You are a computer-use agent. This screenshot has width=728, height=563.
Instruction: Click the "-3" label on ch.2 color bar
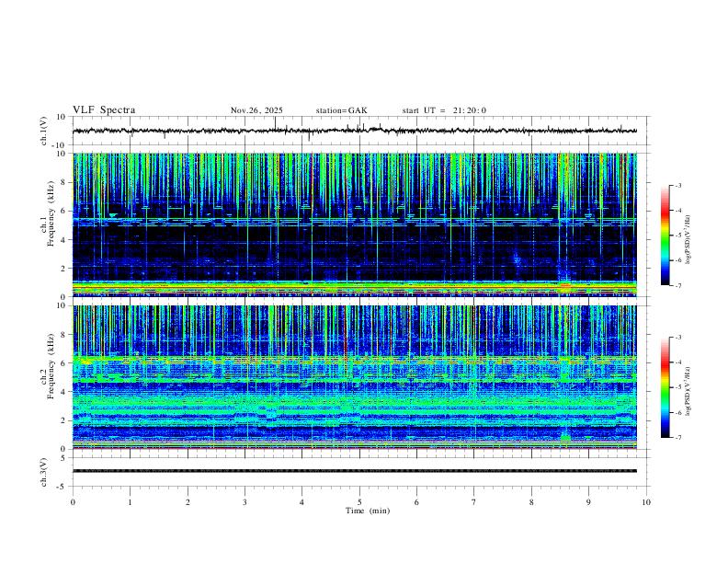point(677,338)
